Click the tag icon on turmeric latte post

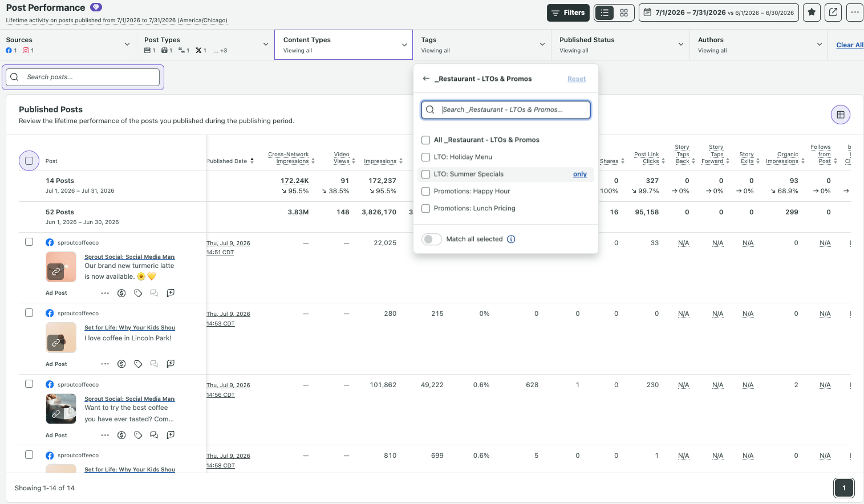tap(138, 293)
